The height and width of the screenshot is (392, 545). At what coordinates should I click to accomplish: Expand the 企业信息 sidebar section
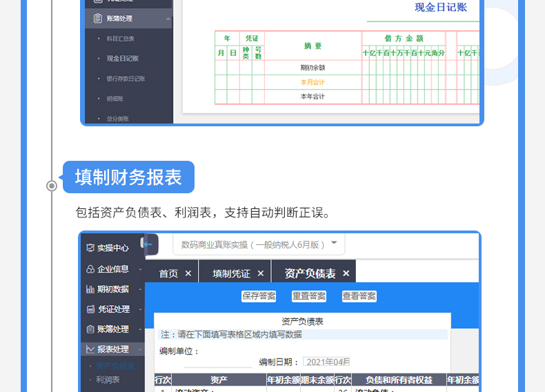[x=140, y=269]
